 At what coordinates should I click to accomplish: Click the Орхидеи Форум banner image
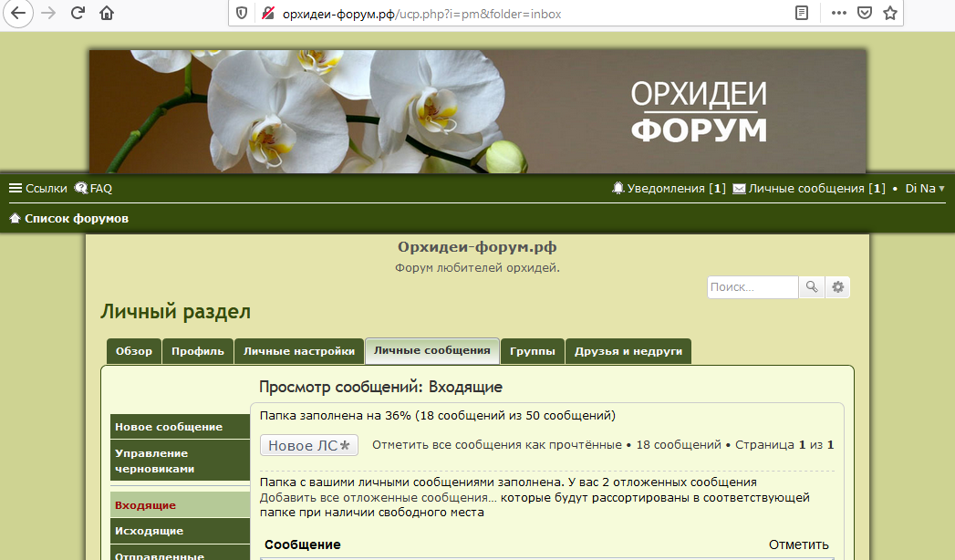point(478,111)
